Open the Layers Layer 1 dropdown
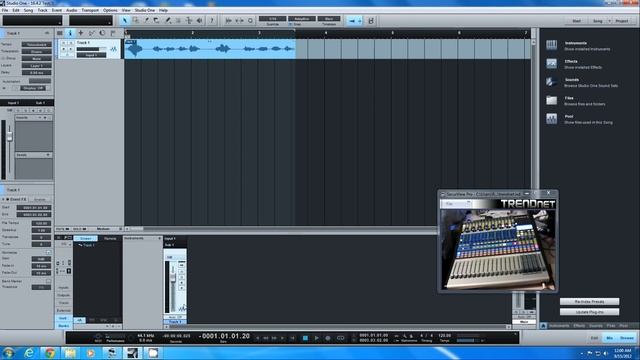 [x=36, y=65]
